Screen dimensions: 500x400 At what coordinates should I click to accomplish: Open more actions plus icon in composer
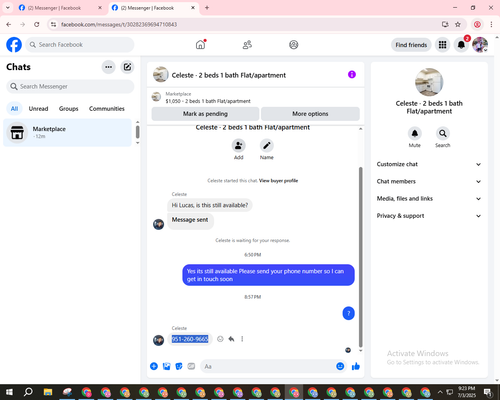[154, 366]
